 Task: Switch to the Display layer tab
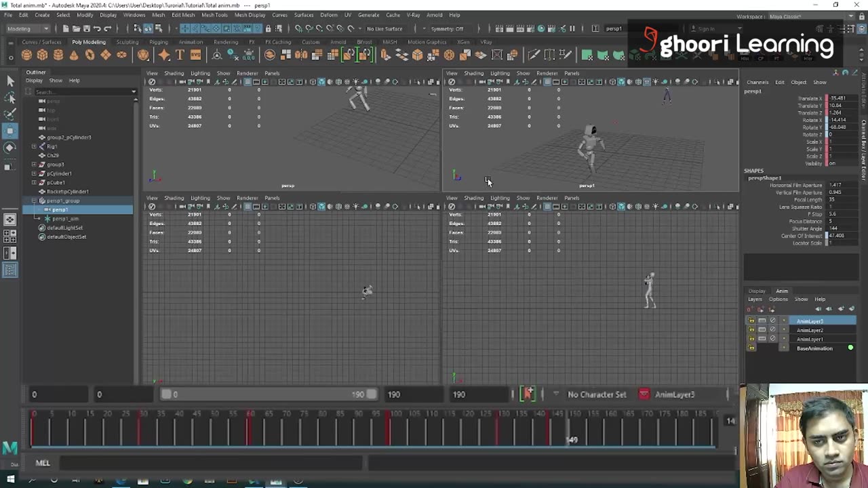pyautogui.click(x=757, y=291)
